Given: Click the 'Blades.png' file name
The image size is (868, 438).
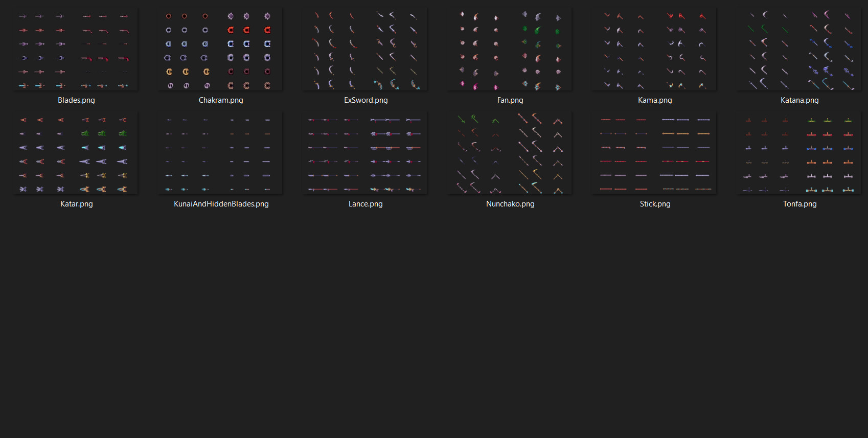Looking at the screenshot, I should (x=76, y=100).
